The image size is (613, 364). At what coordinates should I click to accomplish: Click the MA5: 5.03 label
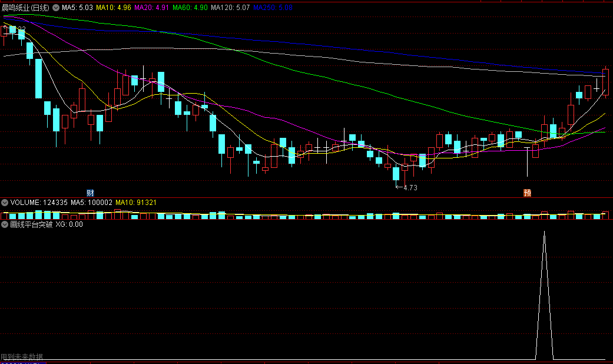coord(77,8)
